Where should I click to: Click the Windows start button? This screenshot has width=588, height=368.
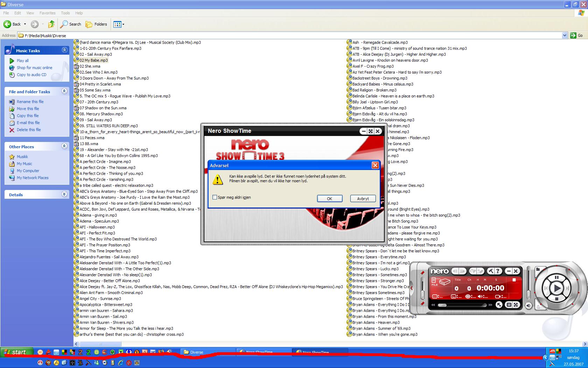tap(17, 352)
